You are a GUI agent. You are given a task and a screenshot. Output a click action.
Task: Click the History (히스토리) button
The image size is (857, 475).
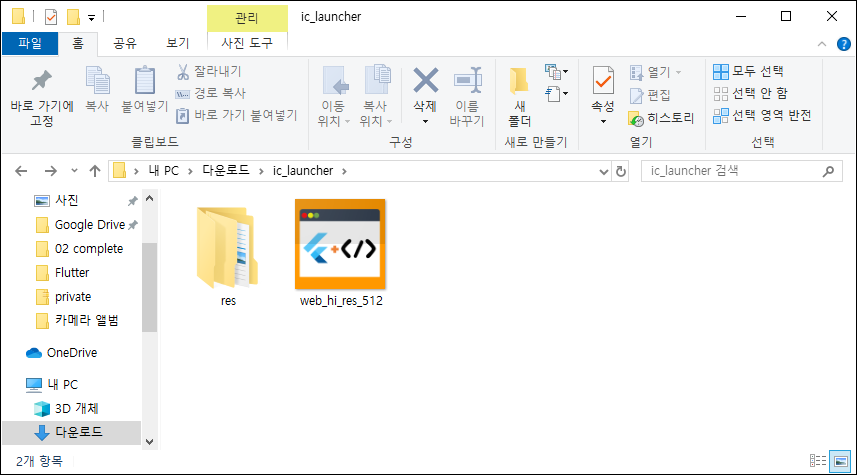[661, 118]
